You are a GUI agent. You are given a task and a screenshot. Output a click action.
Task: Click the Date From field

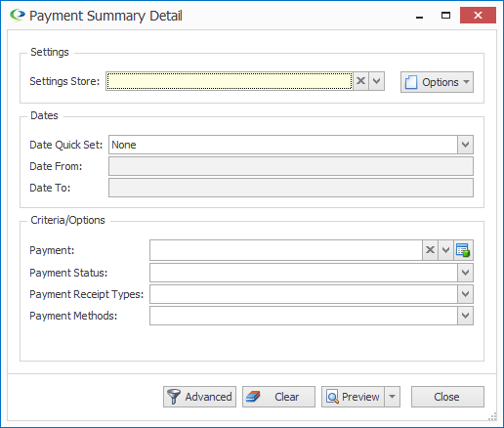[291, 166]
